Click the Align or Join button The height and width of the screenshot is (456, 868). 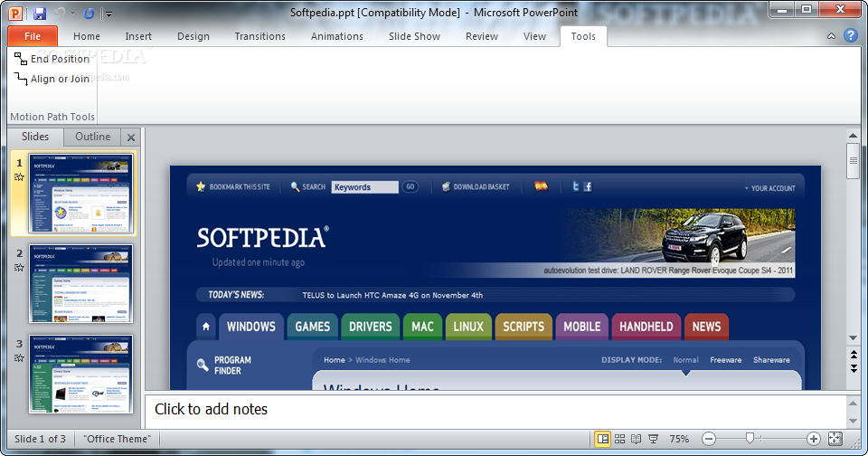tap(52, 79)
